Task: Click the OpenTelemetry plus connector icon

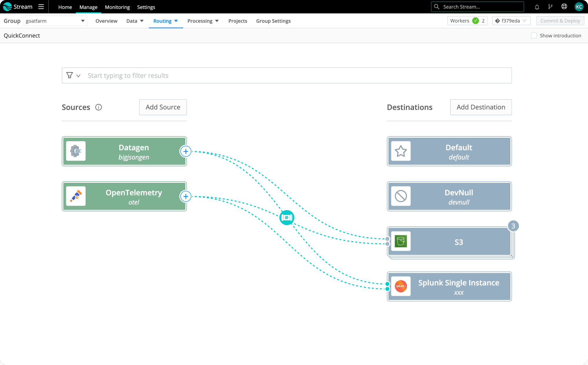Action: tap(186, 196)
